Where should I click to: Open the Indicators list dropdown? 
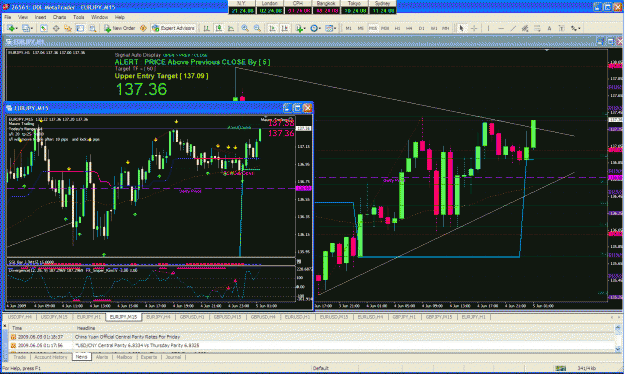point(301,28)
